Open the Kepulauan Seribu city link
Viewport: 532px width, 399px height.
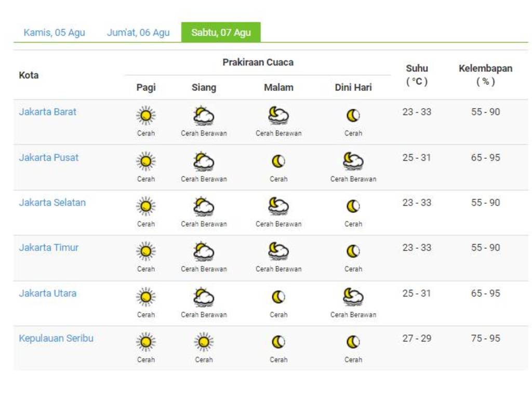coord(56,339)
